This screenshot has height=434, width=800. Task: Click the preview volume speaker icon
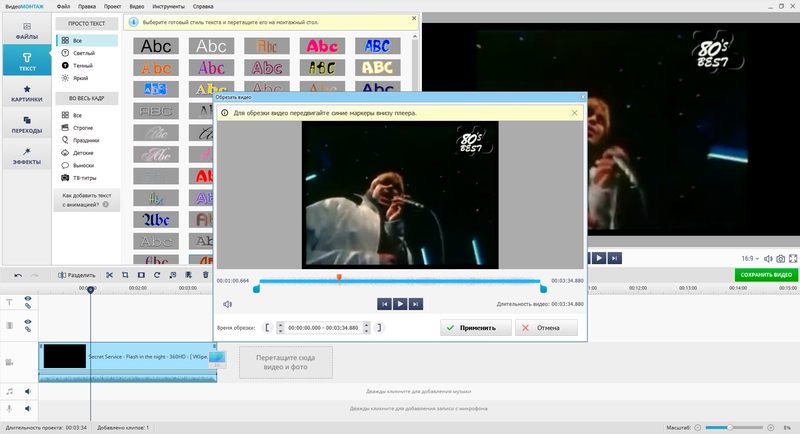(768, 259)
